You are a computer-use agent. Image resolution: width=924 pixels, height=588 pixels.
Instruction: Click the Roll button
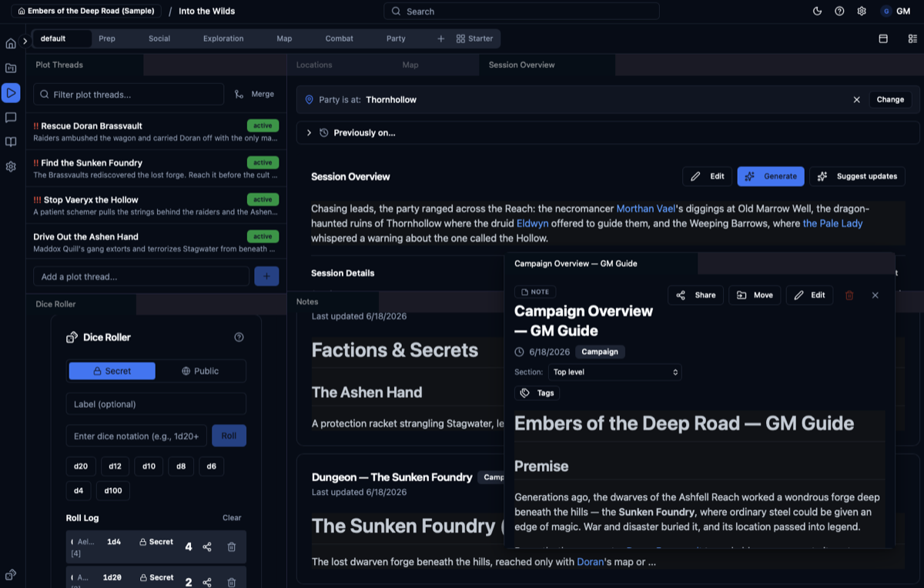click(x=229, y=436)
